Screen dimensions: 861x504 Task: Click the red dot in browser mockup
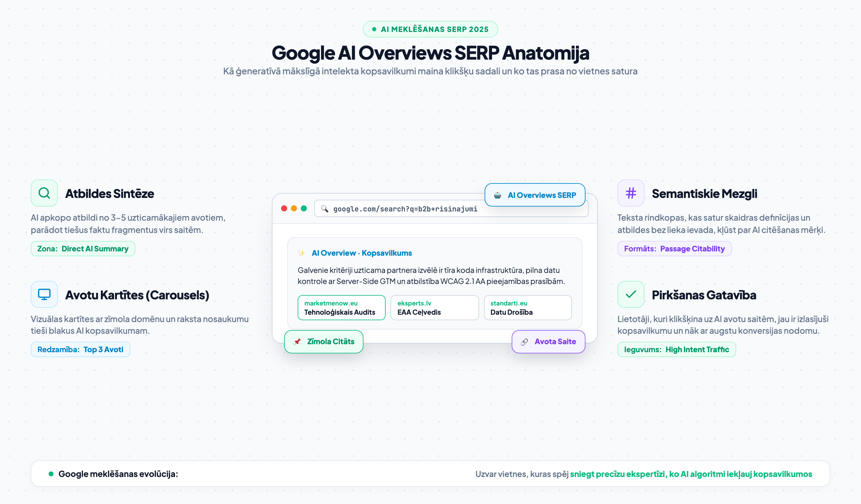coord(284,208)
